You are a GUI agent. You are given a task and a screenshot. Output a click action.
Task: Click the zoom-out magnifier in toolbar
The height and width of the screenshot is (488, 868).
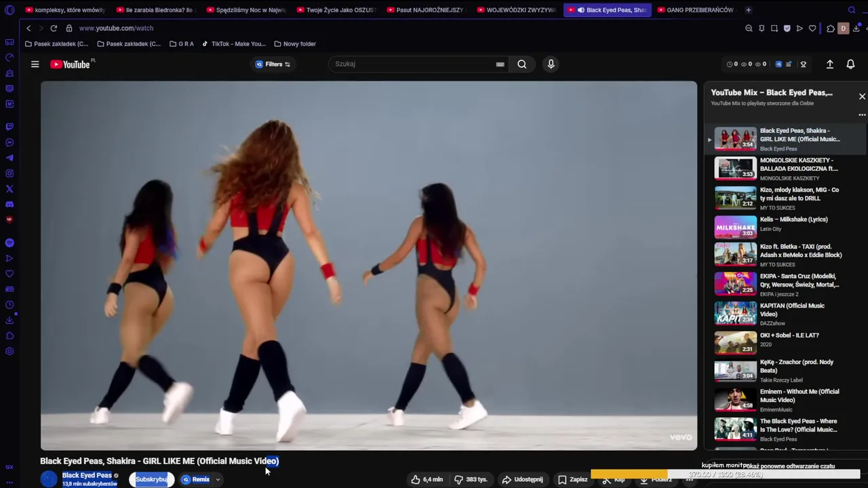click(x=749, y=28)
